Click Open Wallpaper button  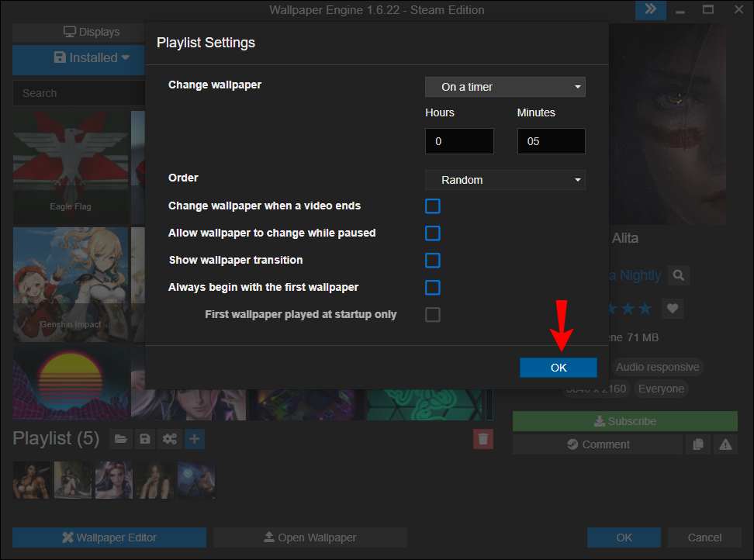[x=310, y=538]
